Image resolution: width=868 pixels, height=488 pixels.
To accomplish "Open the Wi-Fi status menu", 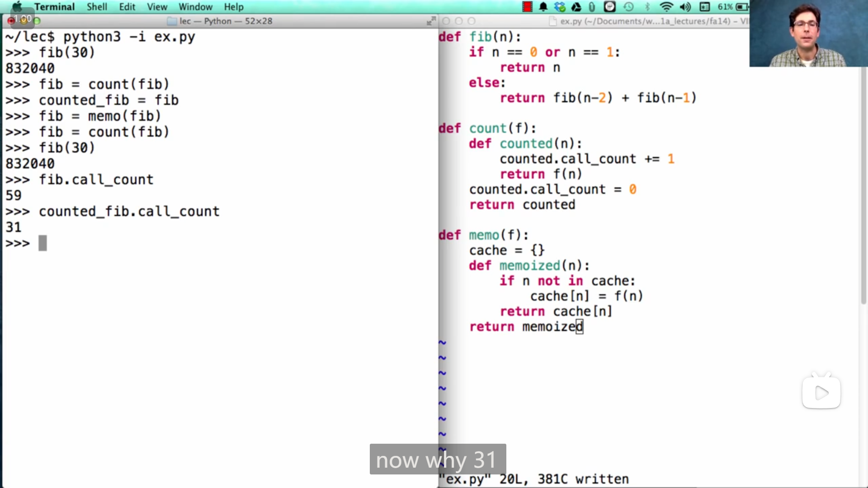I will click(666, 7).
